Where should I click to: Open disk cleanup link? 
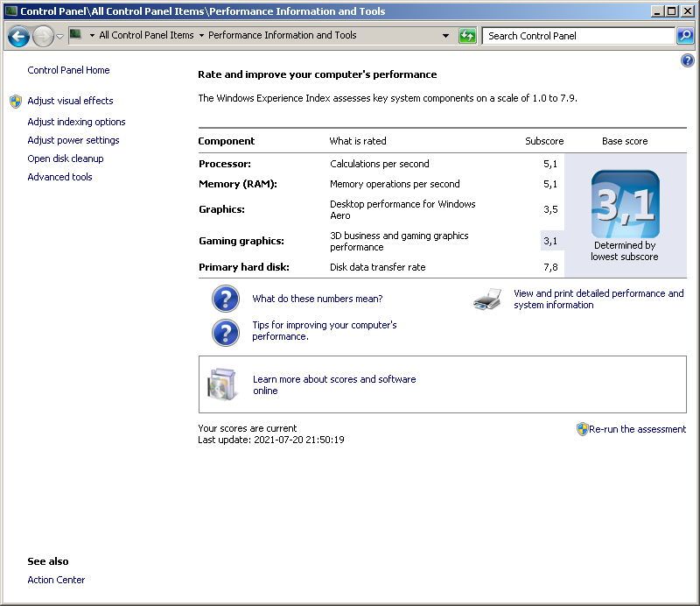tap(65, 159)
